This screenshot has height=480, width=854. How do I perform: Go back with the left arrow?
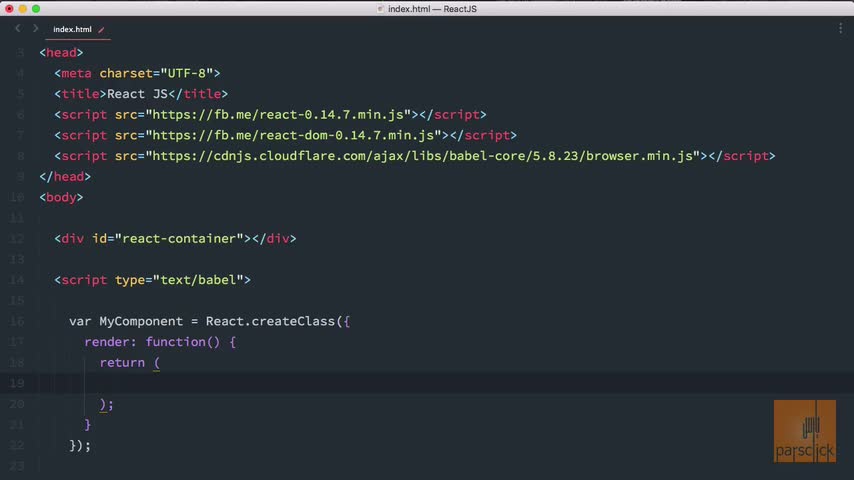click(x=18, y=28)
